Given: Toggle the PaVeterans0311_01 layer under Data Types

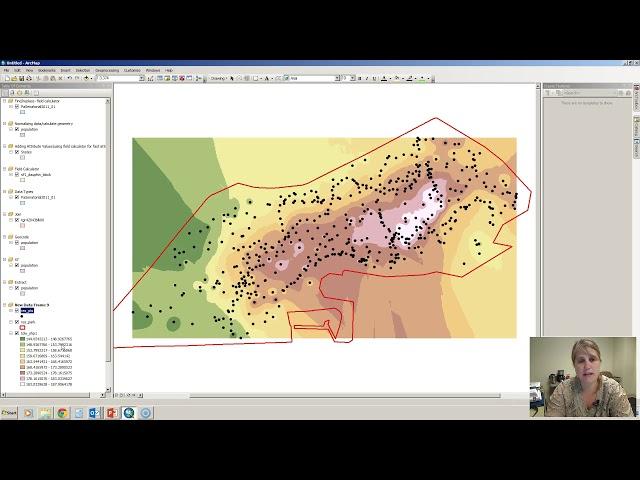Looking at the screenshot, I should (x=17, y=198).
